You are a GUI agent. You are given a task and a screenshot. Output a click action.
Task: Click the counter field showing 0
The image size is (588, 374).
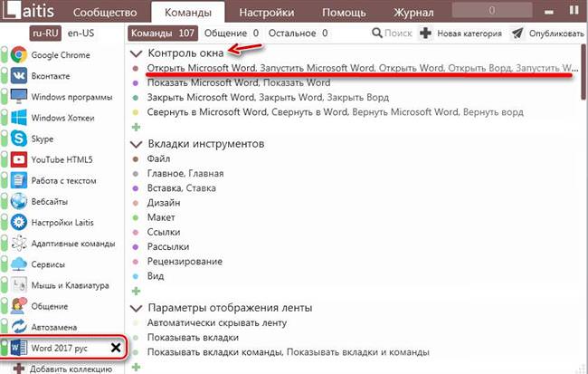[x=492, y=10]
